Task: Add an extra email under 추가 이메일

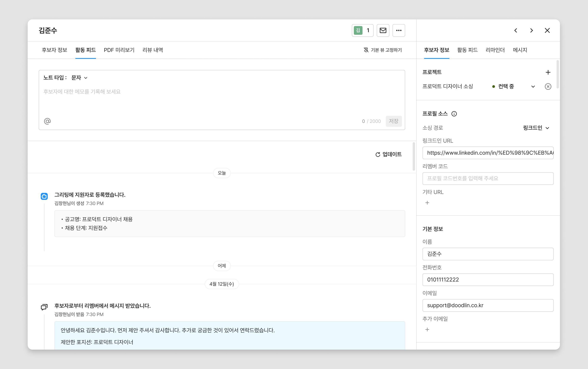Action: coord(427,329)
